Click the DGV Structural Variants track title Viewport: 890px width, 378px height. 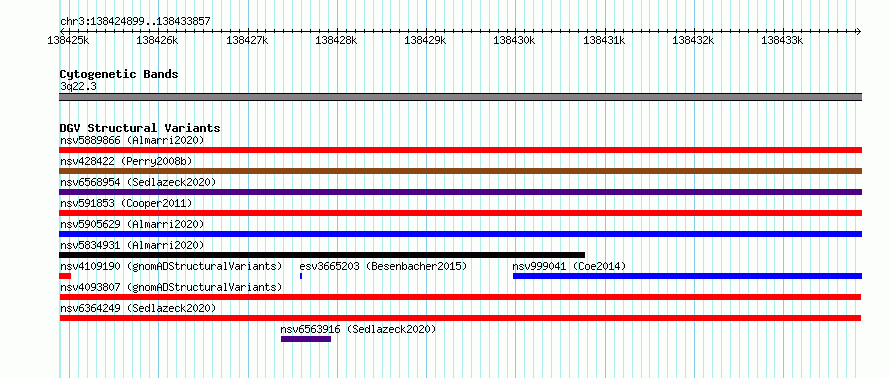(x=140, y=128)
